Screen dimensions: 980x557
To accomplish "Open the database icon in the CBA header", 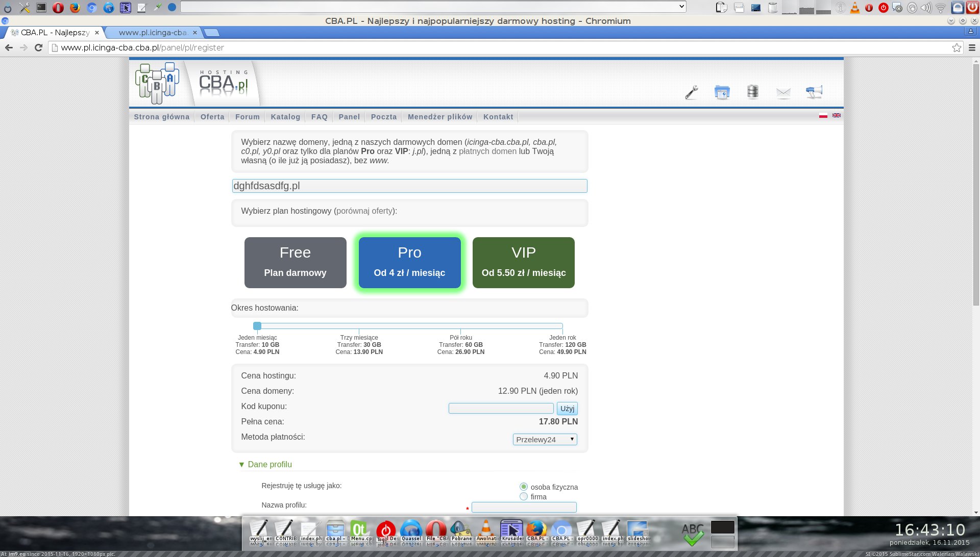I will point(752,92).
